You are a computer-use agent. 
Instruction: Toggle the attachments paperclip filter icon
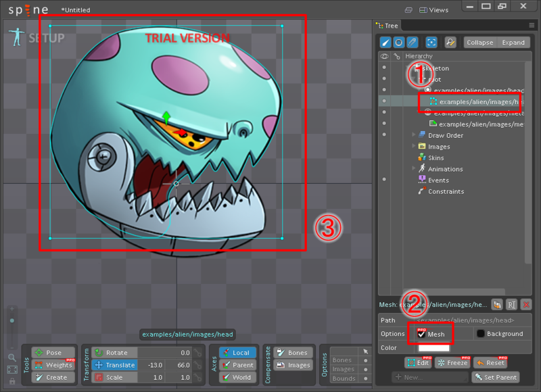[x=412, y=43]
